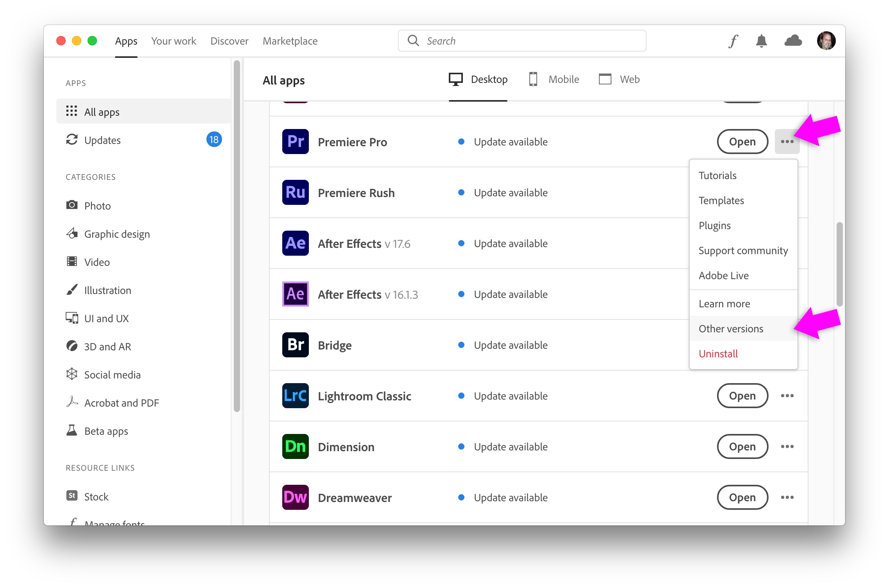Switch to the Mobile tab
Screen dimensions: 889x588
coord(554,79)
